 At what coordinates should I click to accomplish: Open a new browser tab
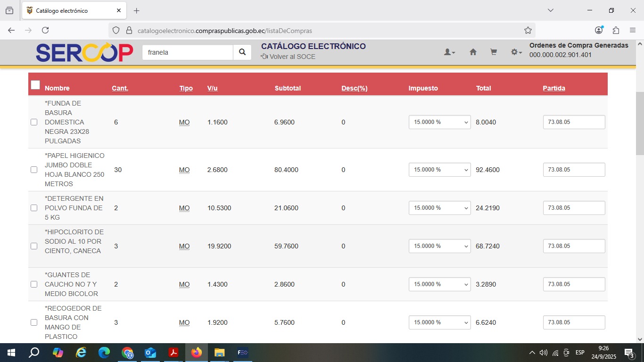tap(137, 10)
